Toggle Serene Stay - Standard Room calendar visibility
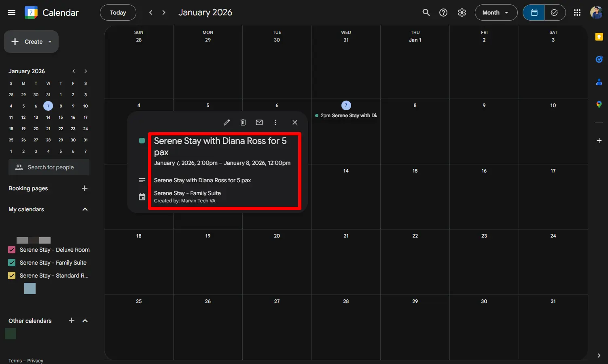Image resolution: width=608 pixels, height=364 pixels. point(11,276)
